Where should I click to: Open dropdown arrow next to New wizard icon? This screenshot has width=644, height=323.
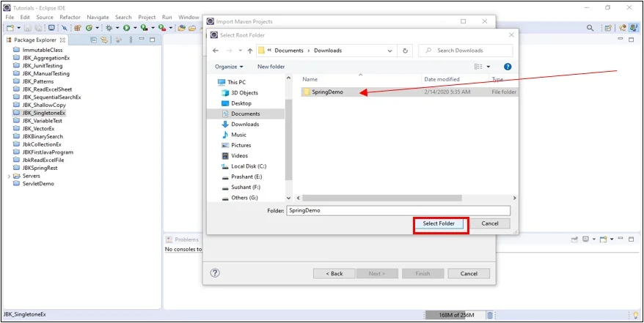(19, 28)
